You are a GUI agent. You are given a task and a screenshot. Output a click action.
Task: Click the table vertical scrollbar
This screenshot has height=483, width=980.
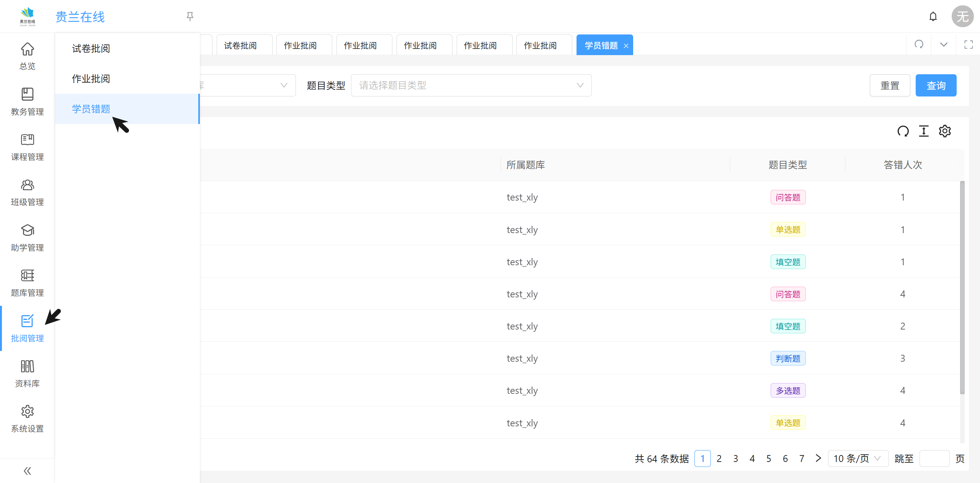coord(962,287)
